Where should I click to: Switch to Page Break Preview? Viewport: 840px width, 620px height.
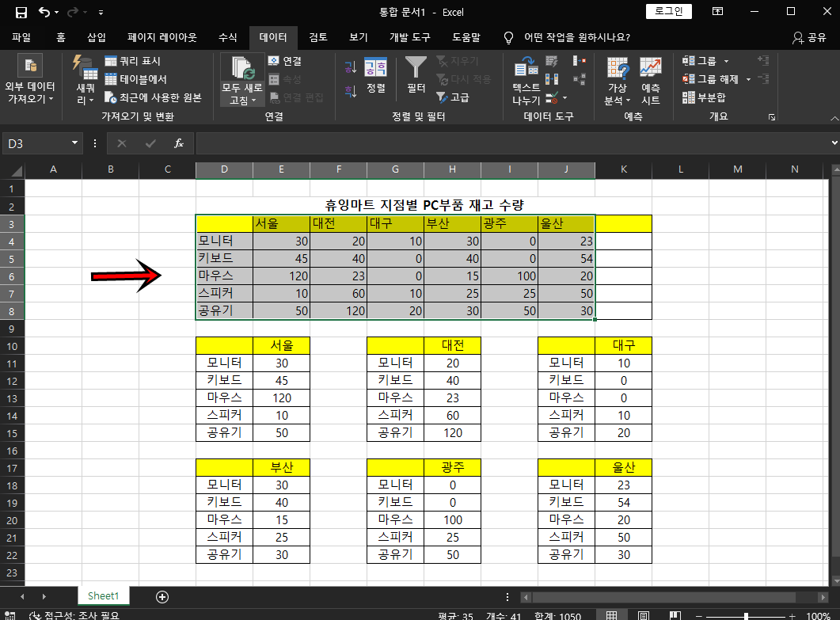pos(675,616)
